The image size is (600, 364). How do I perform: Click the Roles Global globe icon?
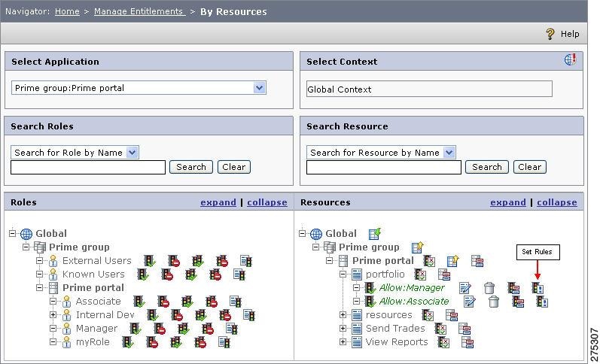pos(26,234)
